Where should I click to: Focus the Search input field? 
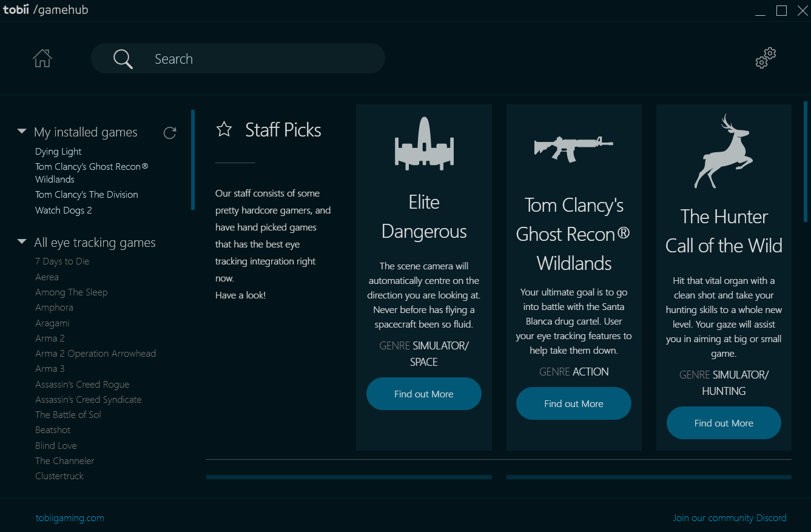tap(238, 58)
